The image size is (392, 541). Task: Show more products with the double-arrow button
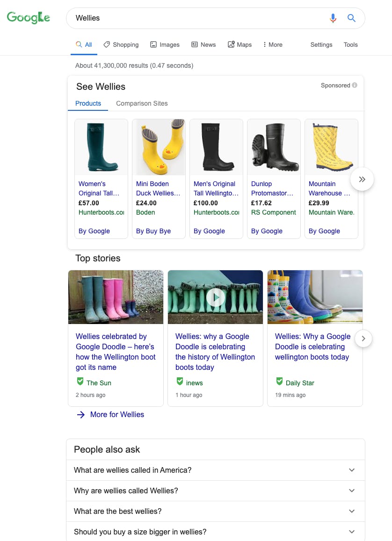coord(362,179)
